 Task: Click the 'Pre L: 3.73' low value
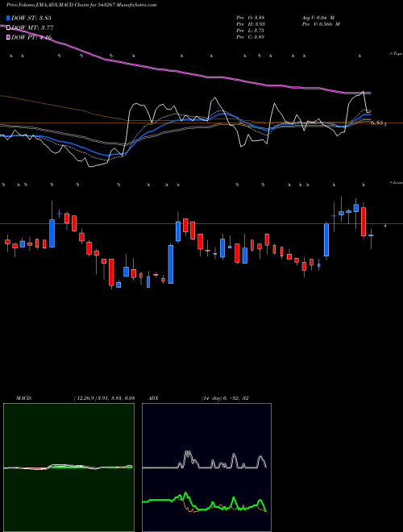coord(251,31)
